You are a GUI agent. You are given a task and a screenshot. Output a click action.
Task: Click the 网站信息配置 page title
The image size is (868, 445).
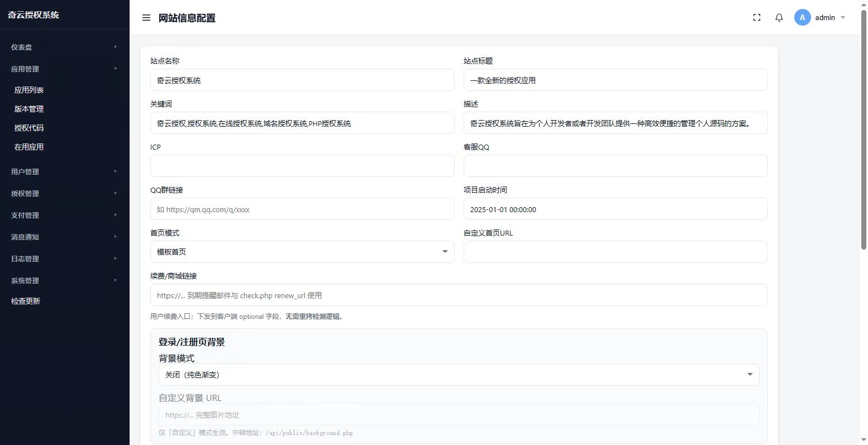click(x=187, y=18)
